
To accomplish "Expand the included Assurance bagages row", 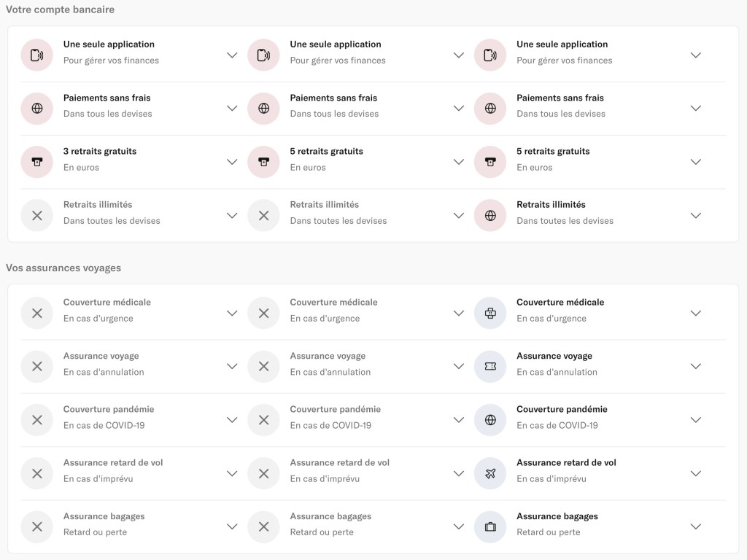I will pos(696,526).
